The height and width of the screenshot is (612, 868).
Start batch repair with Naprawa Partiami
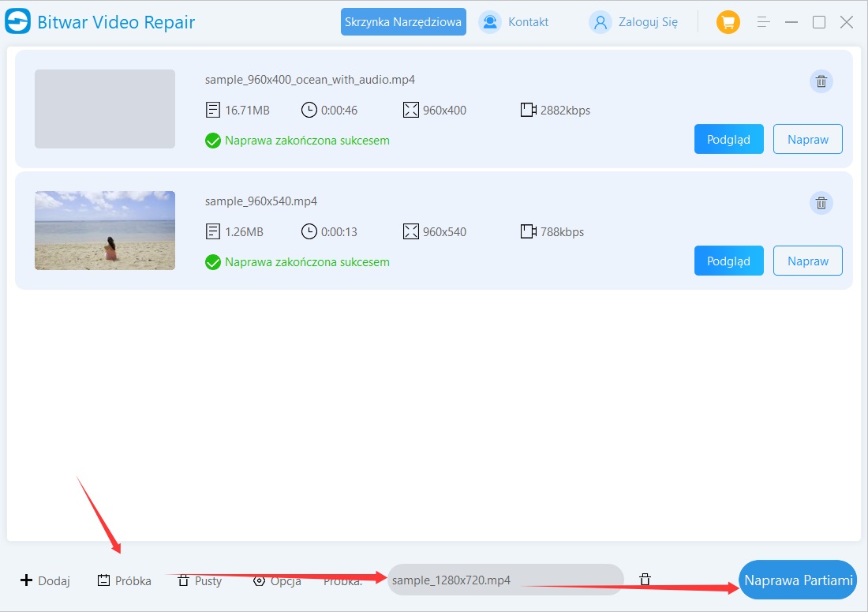(x=798, y=580)
